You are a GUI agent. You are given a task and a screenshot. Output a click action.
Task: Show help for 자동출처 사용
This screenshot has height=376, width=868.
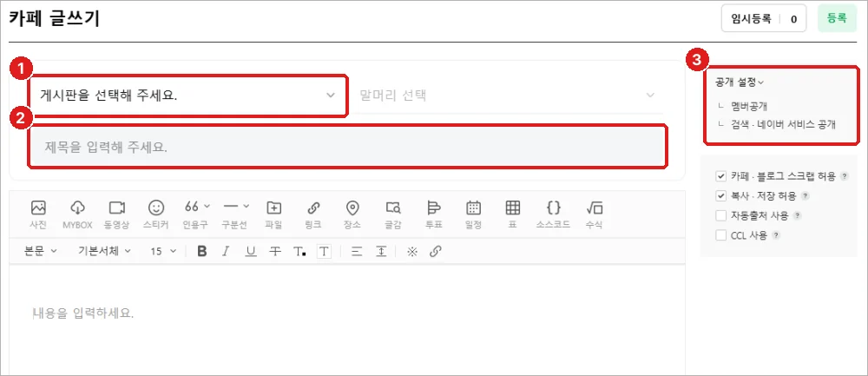coord(798,215)
